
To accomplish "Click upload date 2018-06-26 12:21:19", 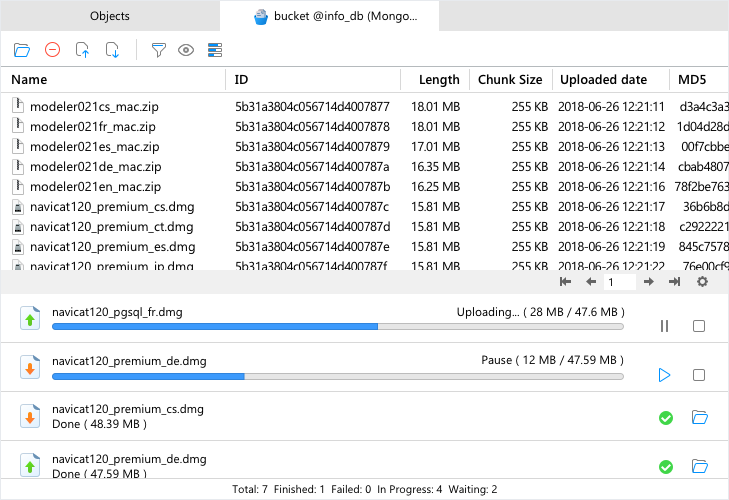I will coord(611,247).
